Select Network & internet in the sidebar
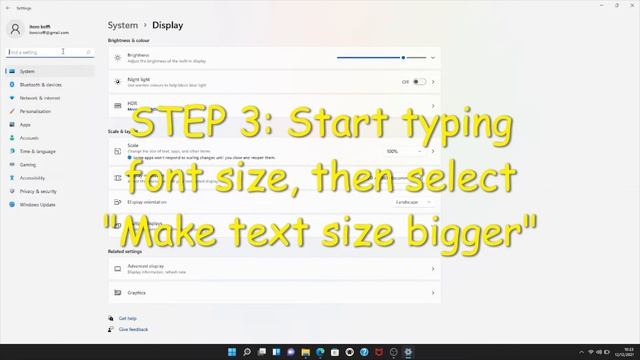Screen dimensions: 640x360 pyautogui.click(x=40, y=98)
